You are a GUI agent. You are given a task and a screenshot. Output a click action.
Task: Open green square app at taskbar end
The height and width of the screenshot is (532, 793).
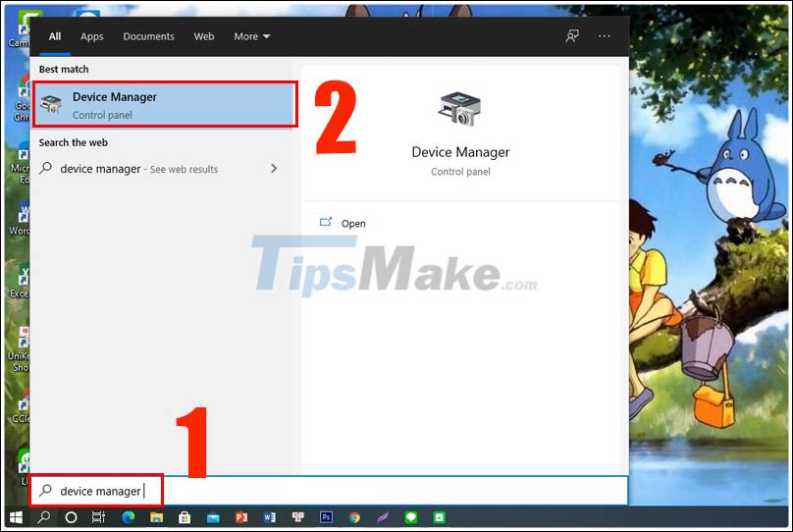[x=440, y=517]
